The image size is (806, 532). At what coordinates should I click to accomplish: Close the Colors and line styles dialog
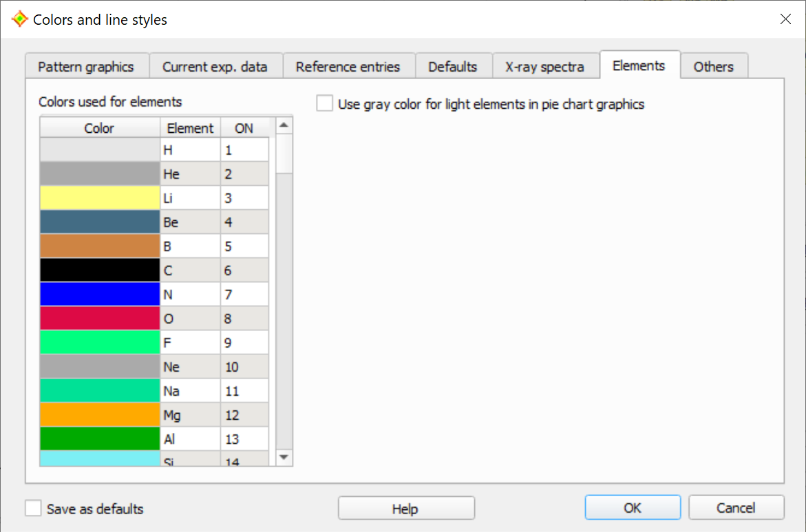(x=785, y=19)
